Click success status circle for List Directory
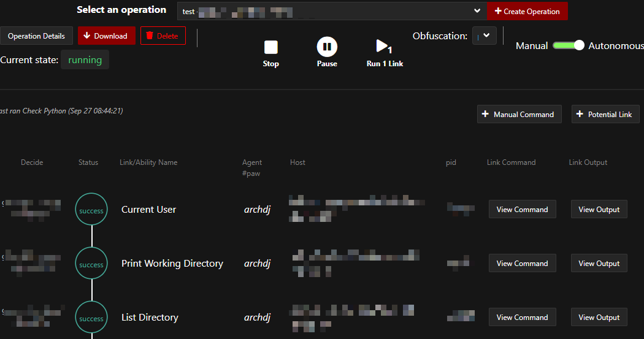The height and width of the screenshot is (339, 644). [x=91, y=318]
